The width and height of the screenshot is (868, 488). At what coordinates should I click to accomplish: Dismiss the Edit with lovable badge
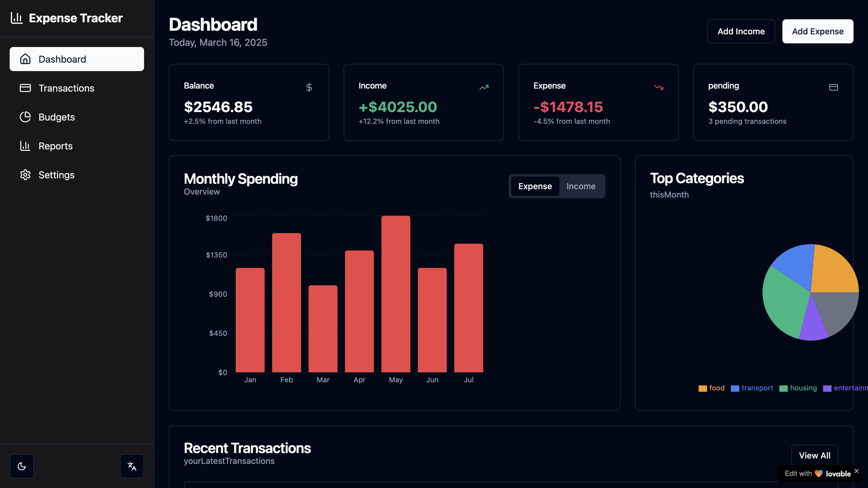point(857,471)
